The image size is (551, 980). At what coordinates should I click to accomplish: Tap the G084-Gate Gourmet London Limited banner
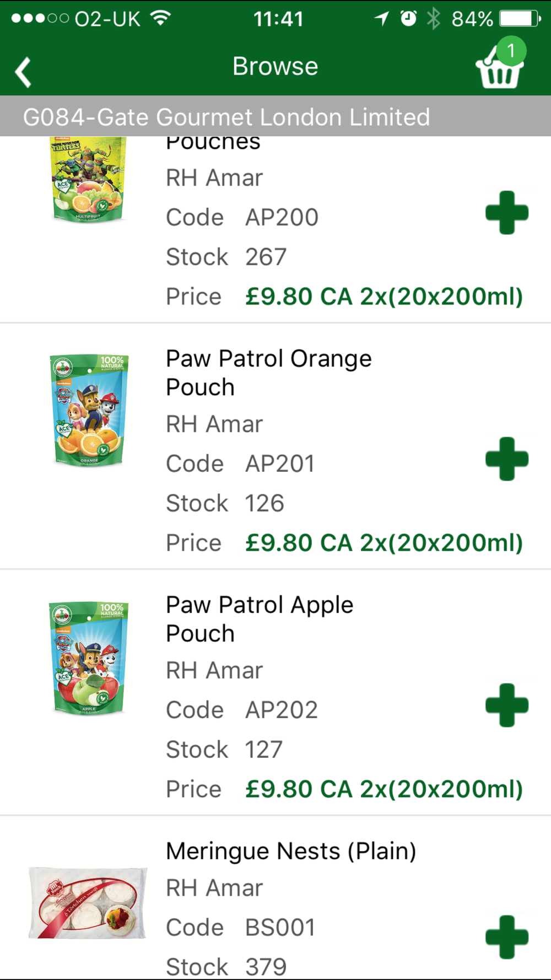pos(275,116)
